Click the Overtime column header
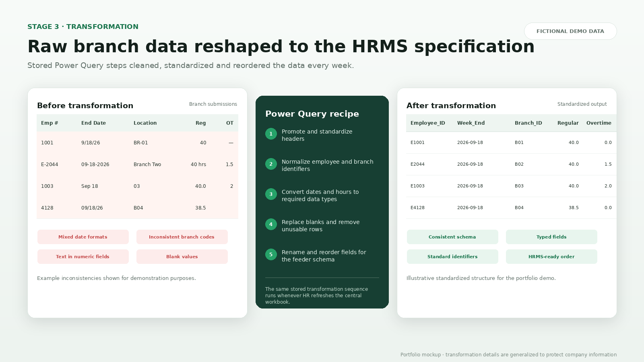 599,123
